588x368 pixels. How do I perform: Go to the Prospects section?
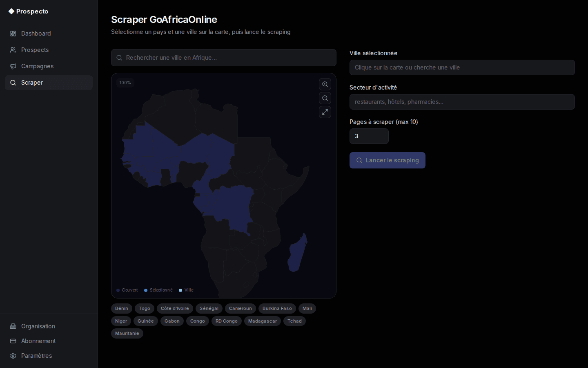(49, 50)
